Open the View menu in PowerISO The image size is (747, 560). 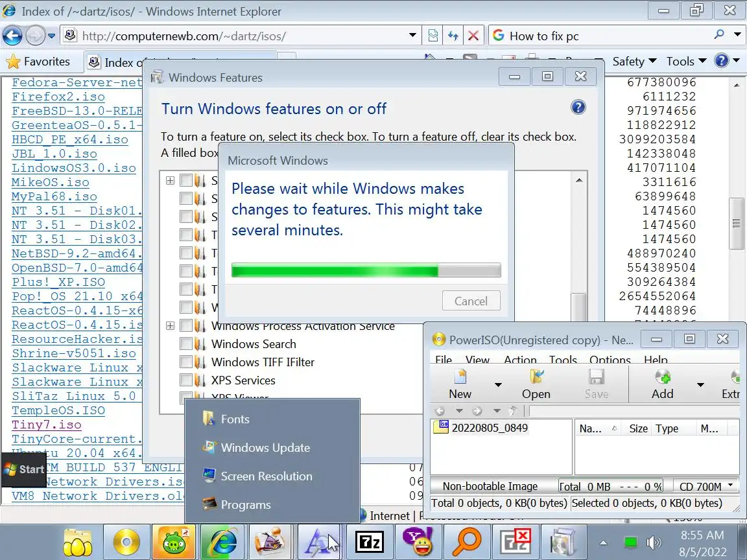[477, 360]
